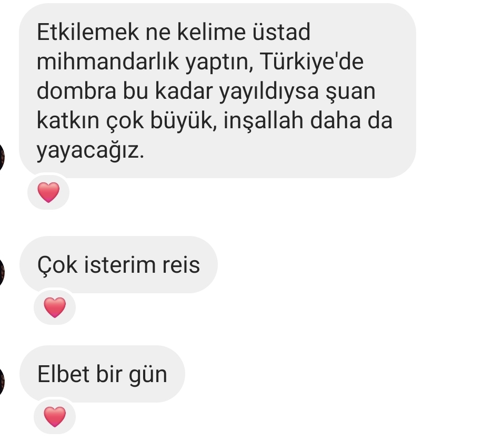504x442 pixels.
Task: Click the word 'dombra' in the message
Action: [76, 91]
